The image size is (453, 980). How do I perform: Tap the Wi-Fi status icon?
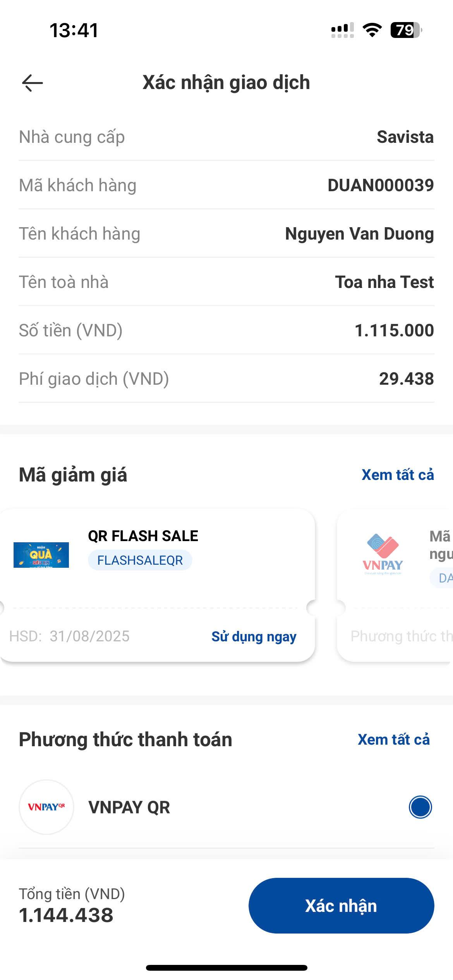[x=372, y=30]
